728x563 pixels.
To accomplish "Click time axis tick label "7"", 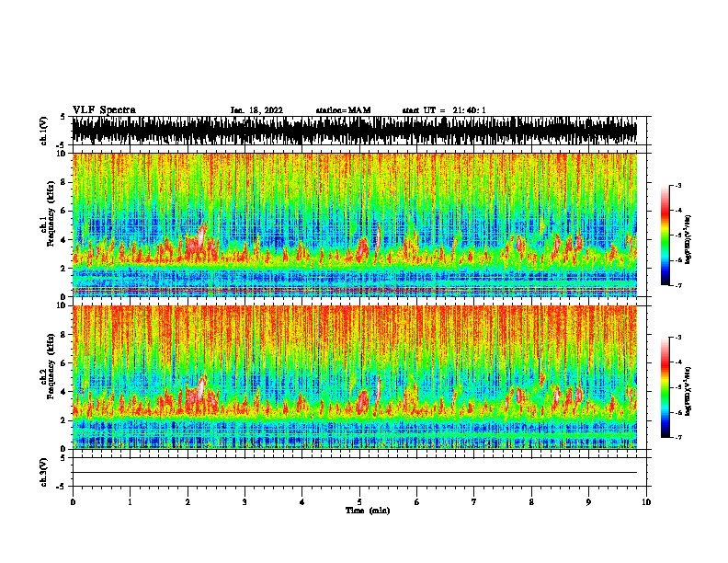I will click(474, 502).
